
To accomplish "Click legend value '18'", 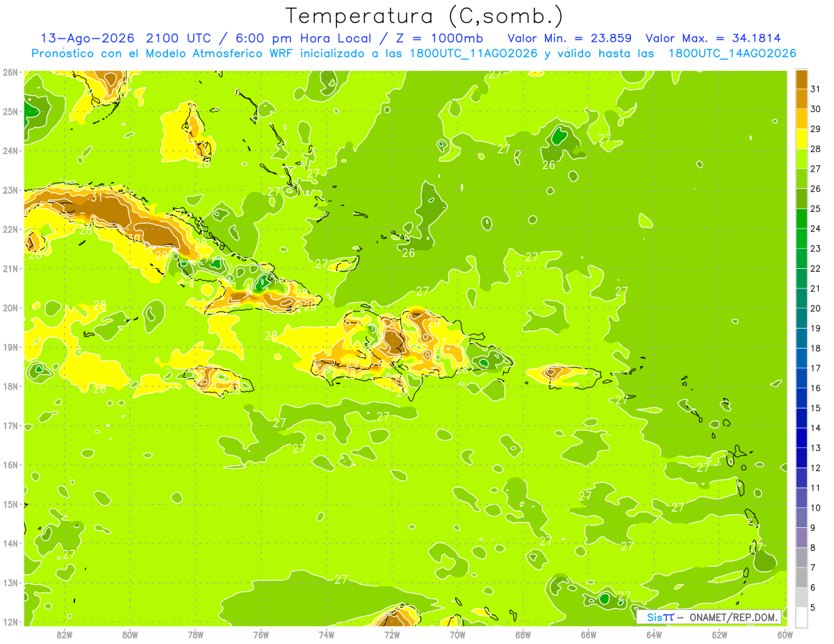I will tap(816, 348).
